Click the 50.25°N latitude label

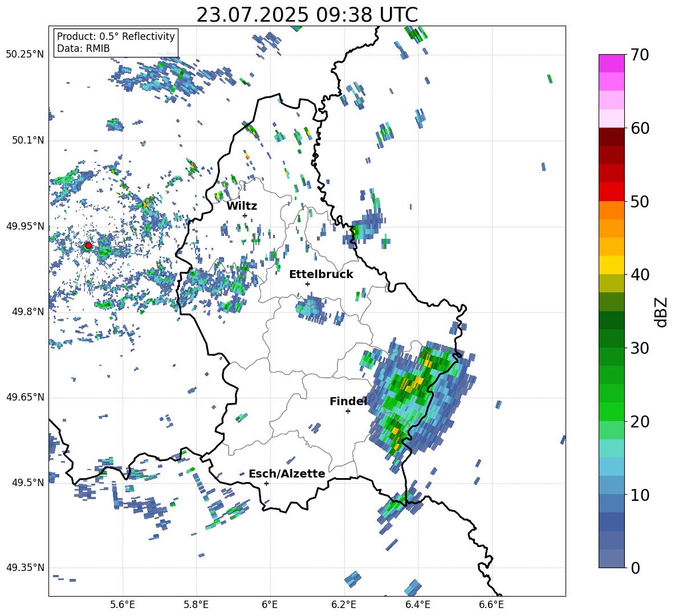point(25,55)
